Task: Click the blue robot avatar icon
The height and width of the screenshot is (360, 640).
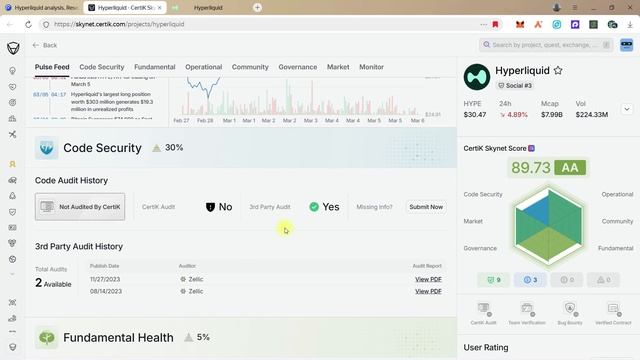Action: point(627,45)
